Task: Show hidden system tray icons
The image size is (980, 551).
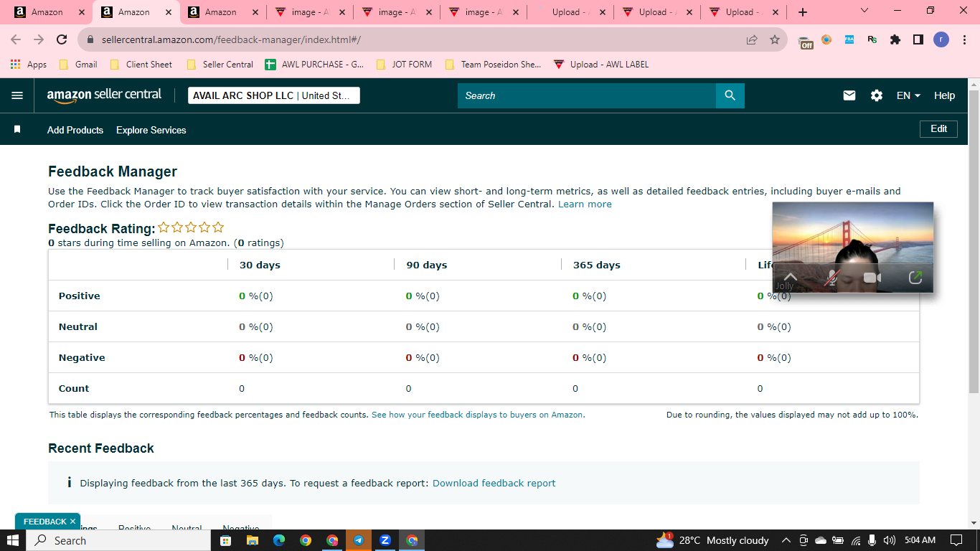Action: coord(786,540)
